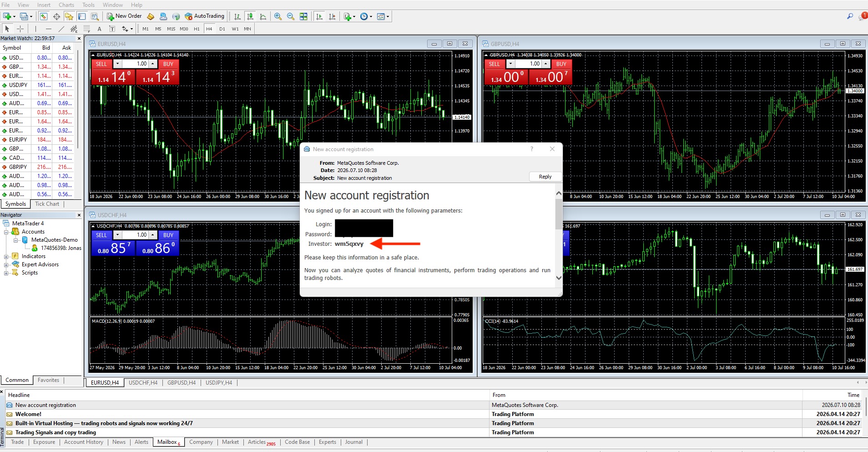Open the Strategy Tester magnifier icon
The image size is (868, 452).
click(95, 16)
